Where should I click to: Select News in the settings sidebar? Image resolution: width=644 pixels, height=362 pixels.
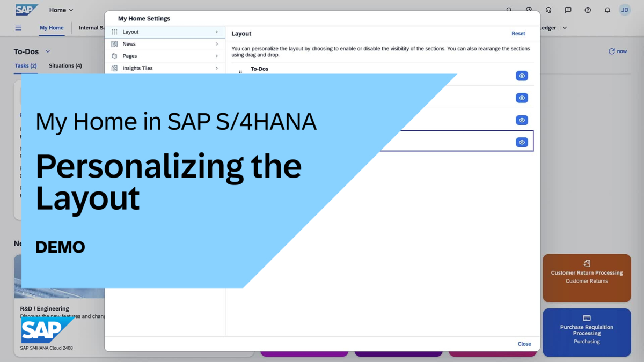[x=129, y=43]
